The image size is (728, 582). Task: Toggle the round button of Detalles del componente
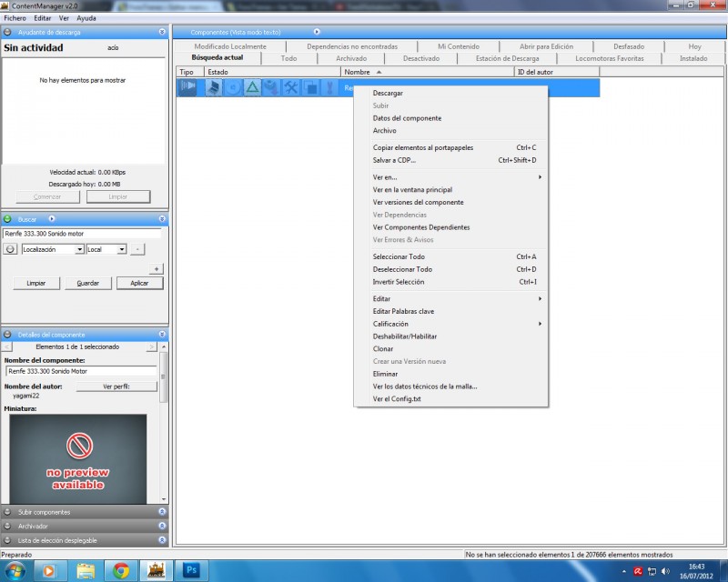coord(7,334)
